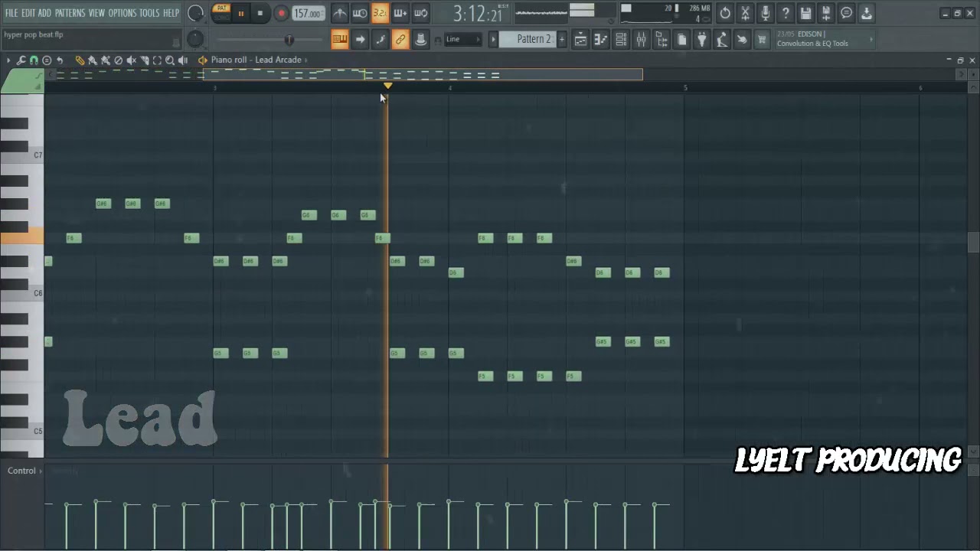
Task: Expand the EDISON news panel arrow
Action: [x=871, y=39]
